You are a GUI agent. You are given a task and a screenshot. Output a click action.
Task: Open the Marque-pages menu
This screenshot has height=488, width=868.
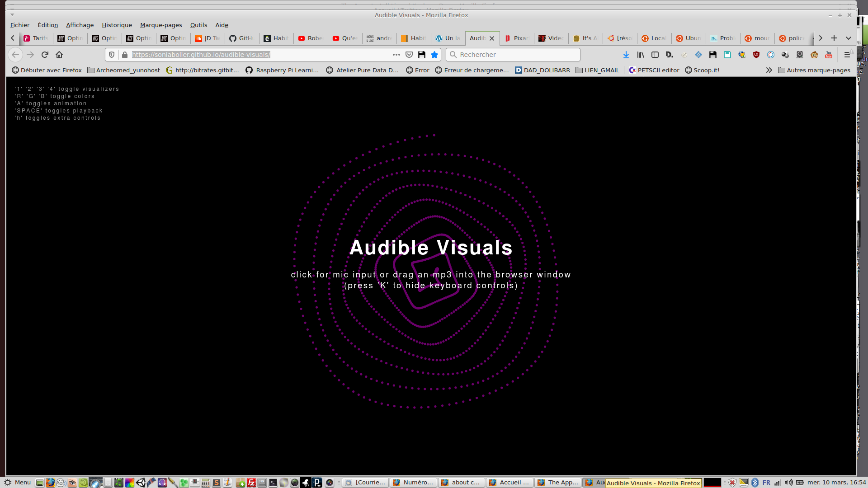(161, 25)
